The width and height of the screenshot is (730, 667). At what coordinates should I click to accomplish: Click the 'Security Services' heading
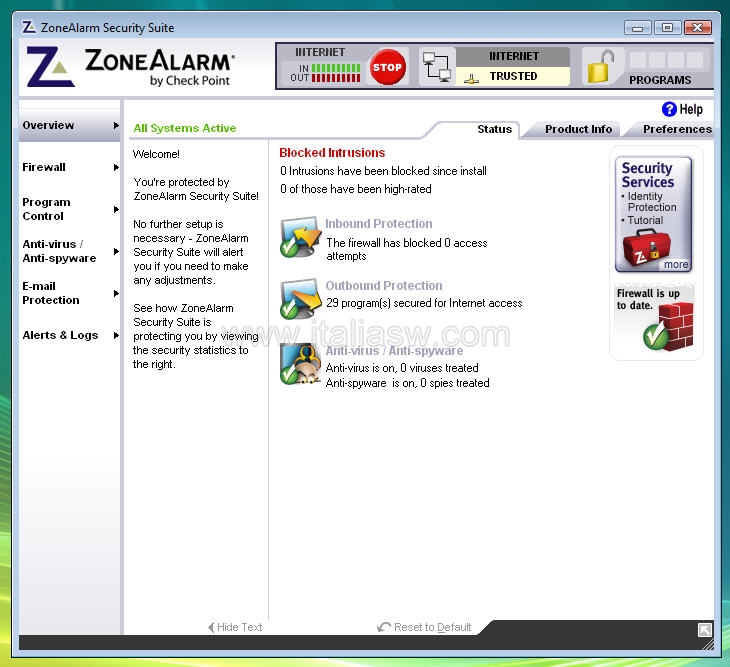648,175
